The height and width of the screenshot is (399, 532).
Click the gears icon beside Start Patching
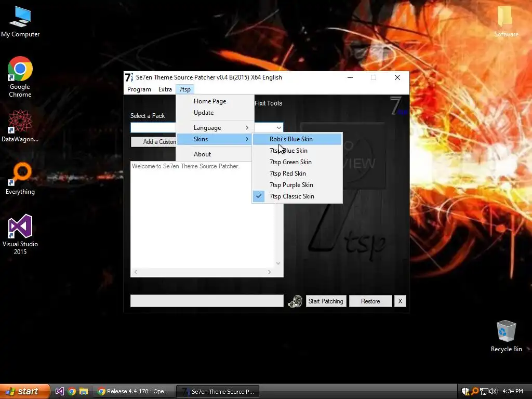295,301
